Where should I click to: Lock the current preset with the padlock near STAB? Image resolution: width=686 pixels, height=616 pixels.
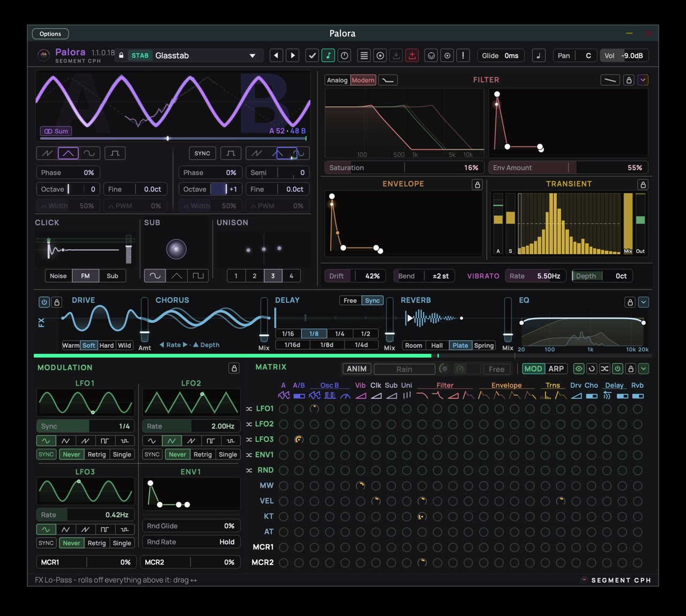pos(121,55)
